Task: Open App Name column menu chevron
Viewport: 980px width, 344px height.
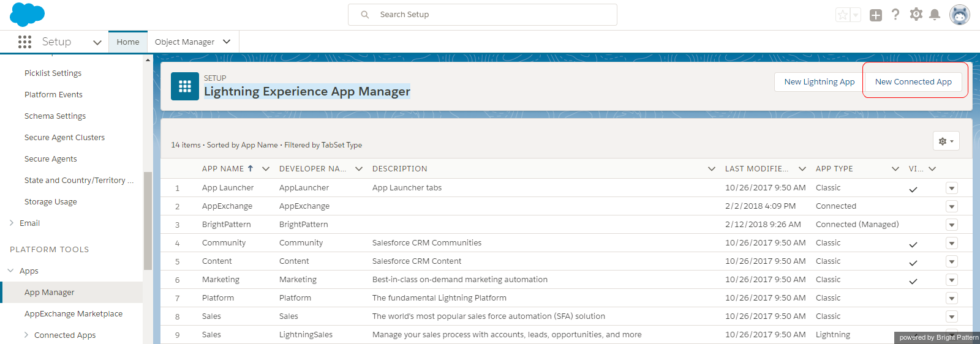Action: click(266, 168)
